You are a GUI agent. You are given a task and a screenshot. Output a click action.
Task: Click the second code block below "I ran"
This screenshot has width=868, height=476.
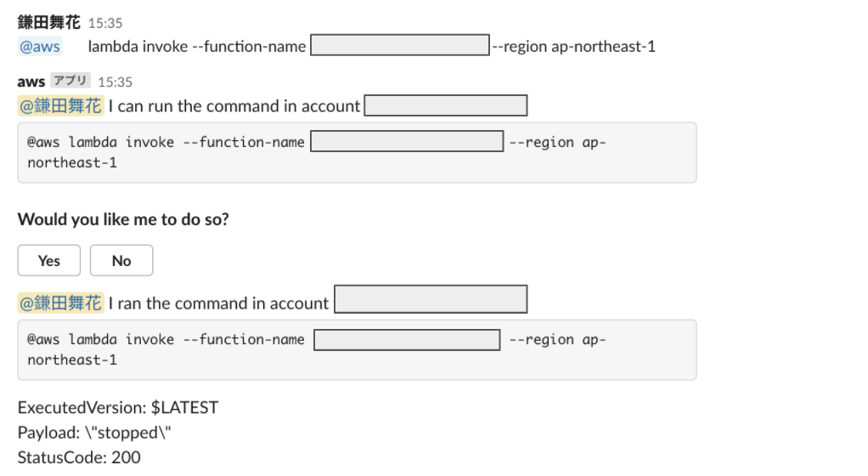click(357, 349)
